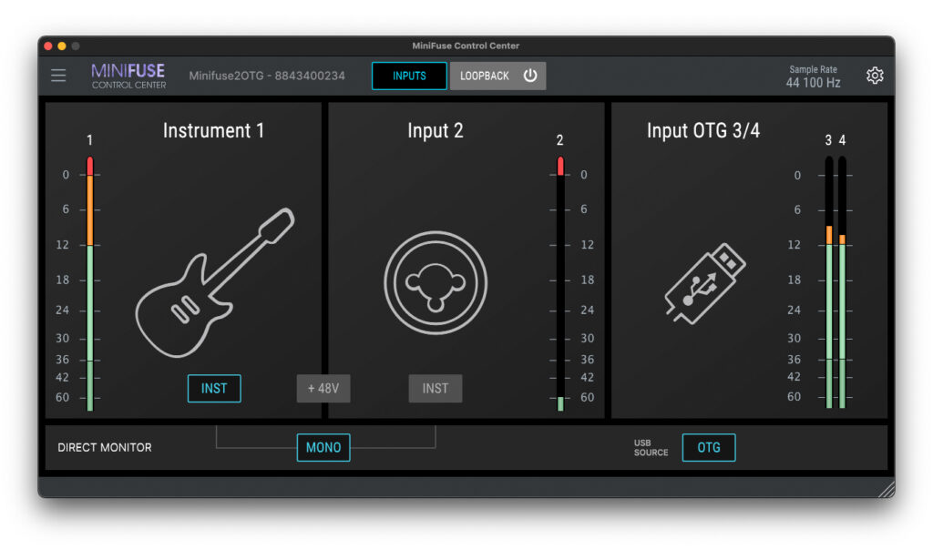Enable +48V phantom power
The width and height of the screenshot is (933, 560).
point(323,389)
